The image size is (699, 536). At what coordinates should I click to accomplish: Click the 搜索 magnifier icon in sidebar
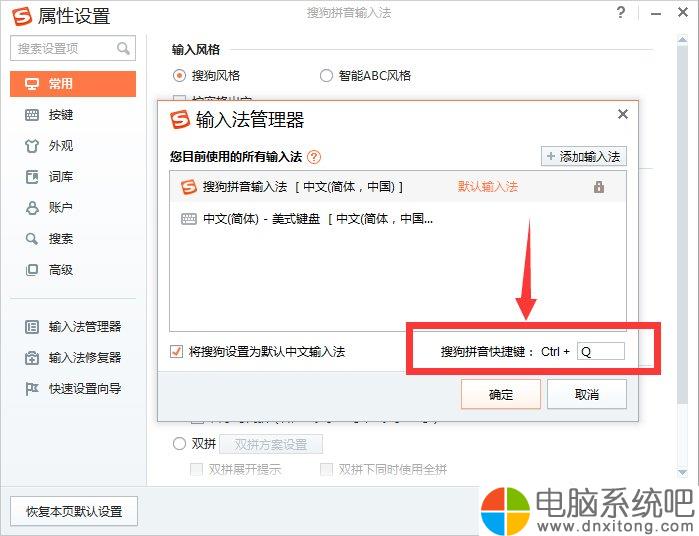click(x=32, y=239)
